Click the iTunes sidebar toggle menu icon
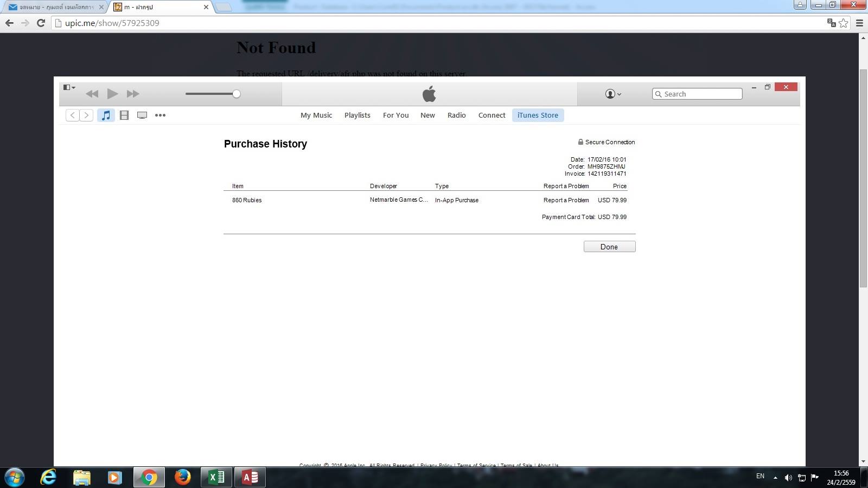868x488 pixels. point(69,87)
